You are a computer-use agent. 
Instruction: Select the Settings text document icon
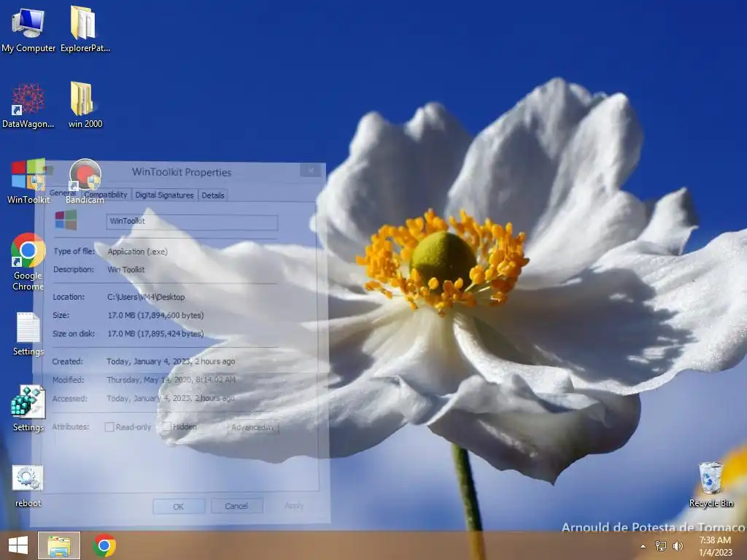pos(28,333)
